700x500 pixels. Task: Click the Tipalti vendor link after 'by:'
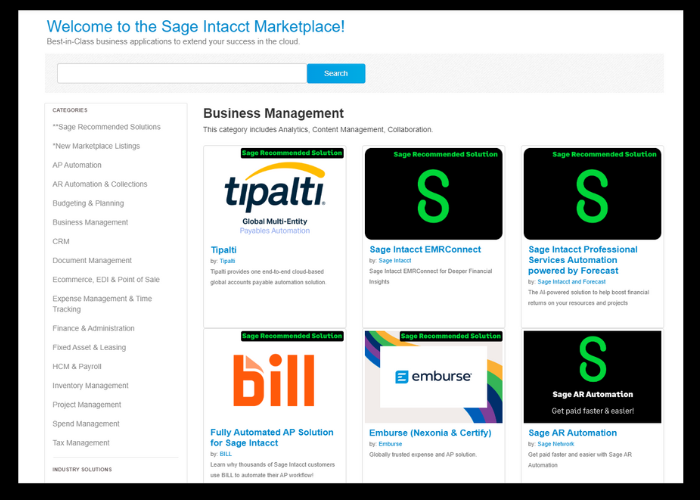(x=227, y=261)
